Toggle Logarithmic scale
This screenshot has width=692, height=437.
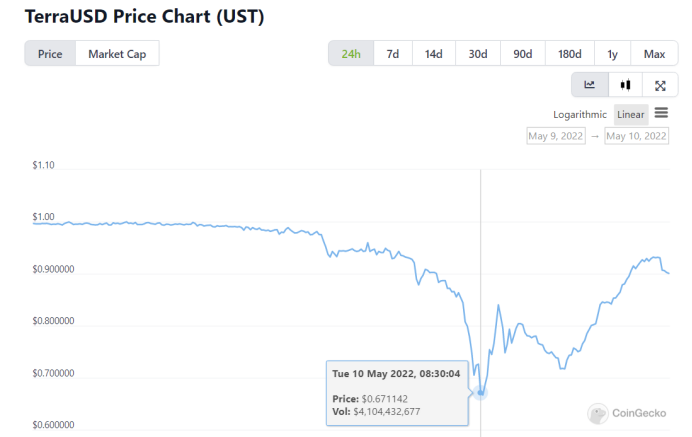pos(580,115)
